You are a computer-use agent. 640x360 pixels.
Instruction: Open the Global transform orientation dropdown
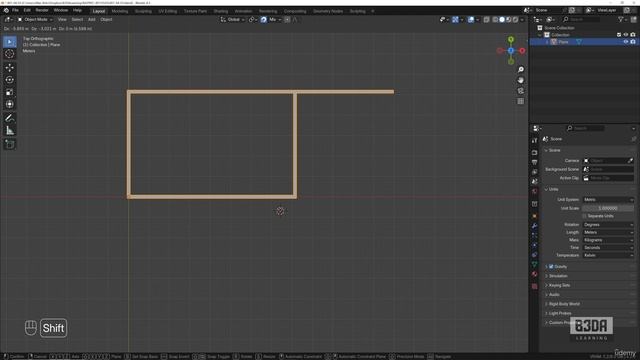232,20
